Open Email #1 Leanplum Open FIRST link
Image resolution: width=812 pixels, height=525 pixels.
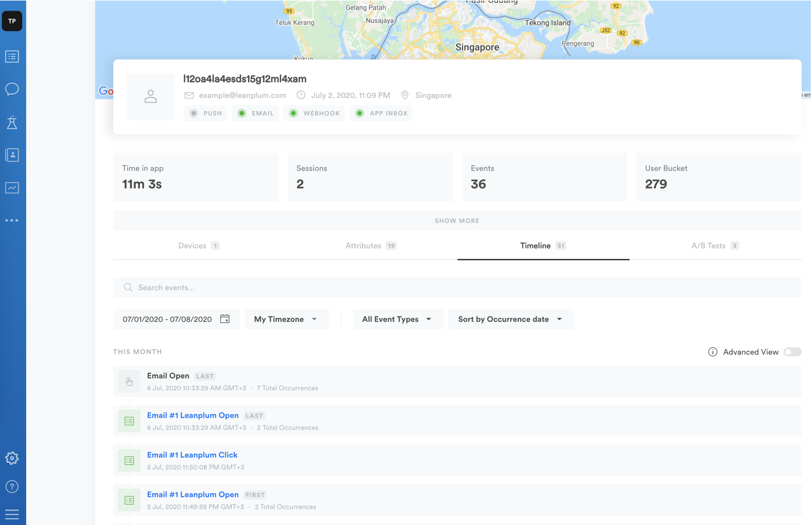click(193, 494)
